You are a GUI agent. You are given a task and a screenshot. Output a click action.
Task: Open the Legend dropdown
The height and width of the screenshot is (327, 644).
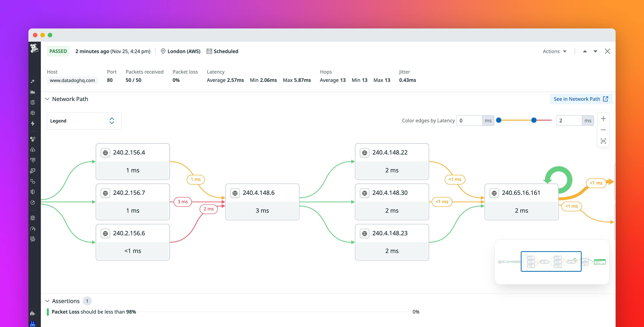tap(84, 121)
